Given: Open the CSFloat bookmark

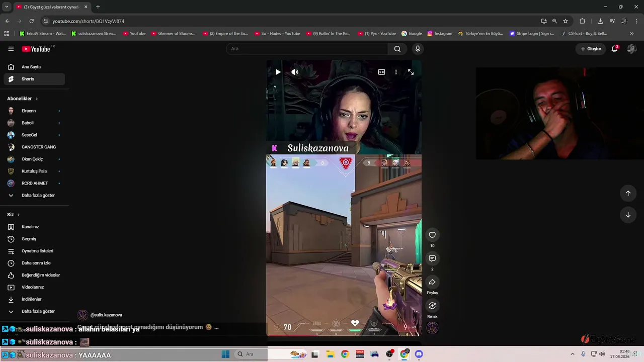Looking at the screenshot, I should 584,34.
